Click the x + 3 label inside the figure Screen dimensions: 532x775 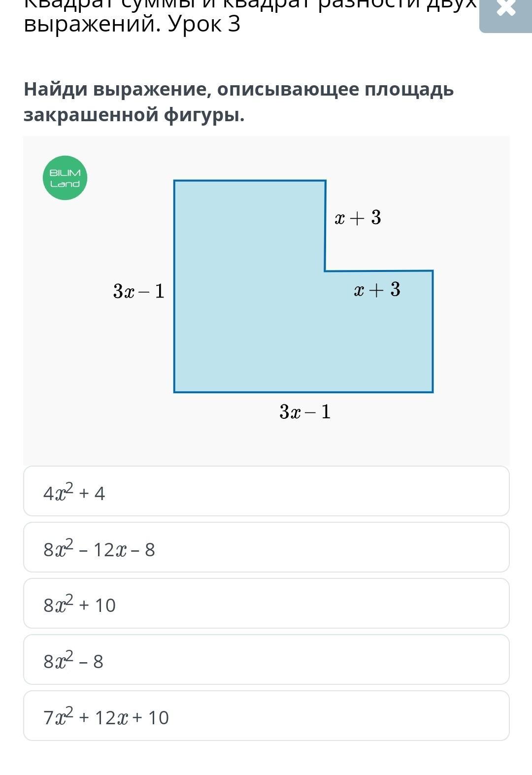377,290
